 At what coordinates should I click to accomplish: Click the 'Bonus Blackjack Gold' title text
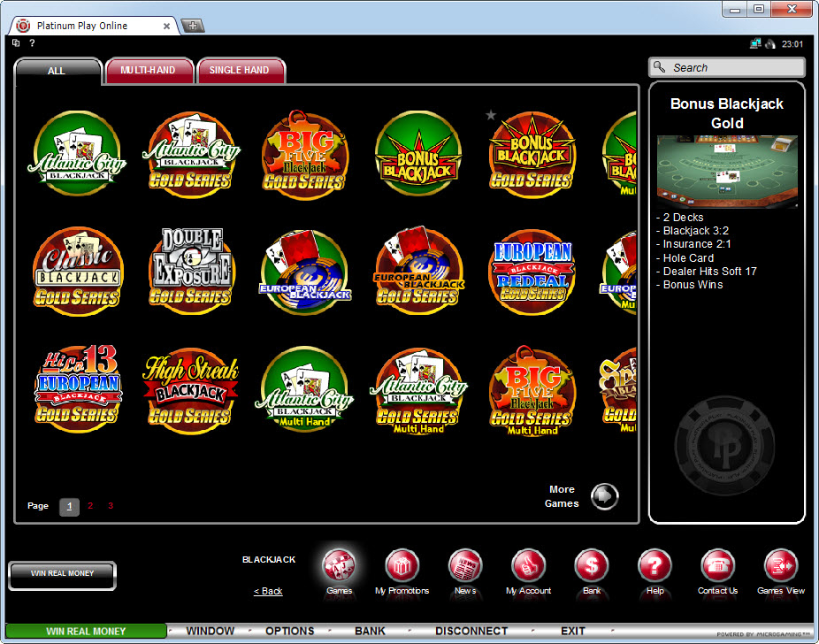pos(727,113)
